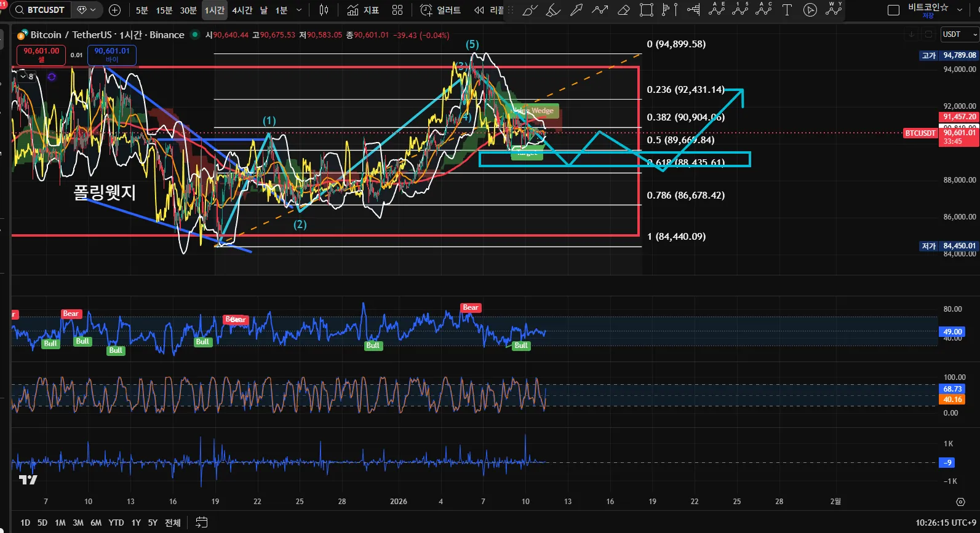Select the 15분 timeframe
Viewport: 980px width, 533px height.
pyautogui.click(x=164, y=10)
